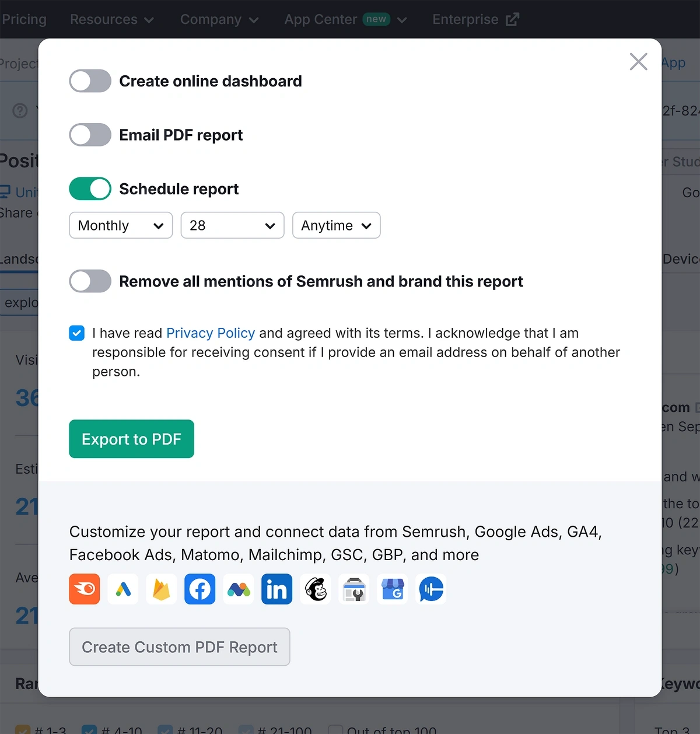The width and height of the screenshot is (700, 734).
Task: Open the Monthly frequency dropdown
Action: coord(121,225)
